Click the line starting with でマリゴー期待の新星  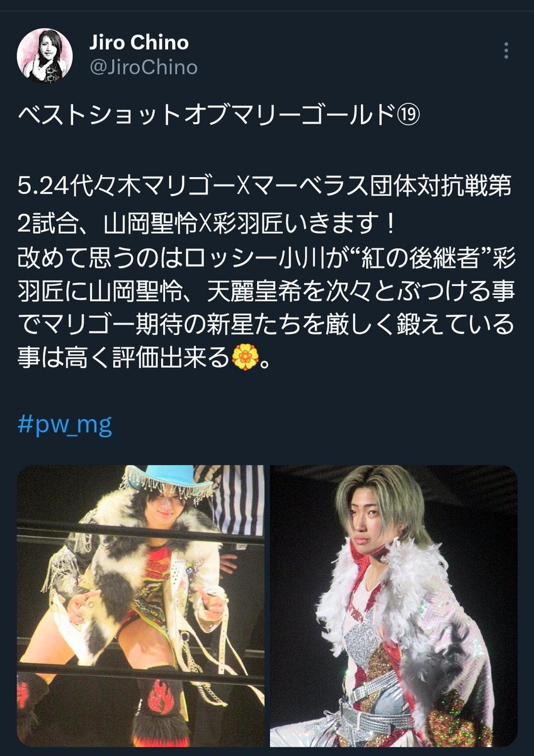click(x=264, y=324)
